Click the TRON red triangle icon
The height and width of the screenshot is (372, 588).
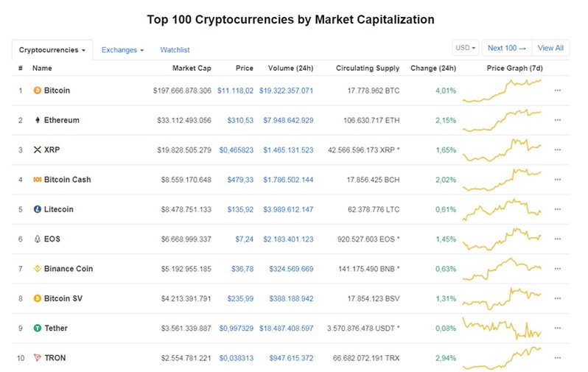tap(37, 358)
